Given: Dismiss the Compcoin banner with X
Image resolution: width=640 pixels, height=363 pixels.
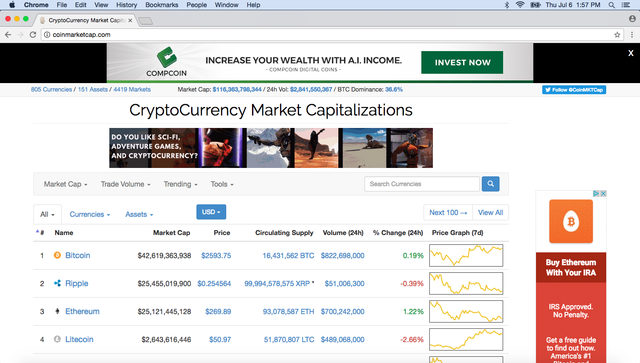Looking at the screenshot, I should click(x=631, y=53).
